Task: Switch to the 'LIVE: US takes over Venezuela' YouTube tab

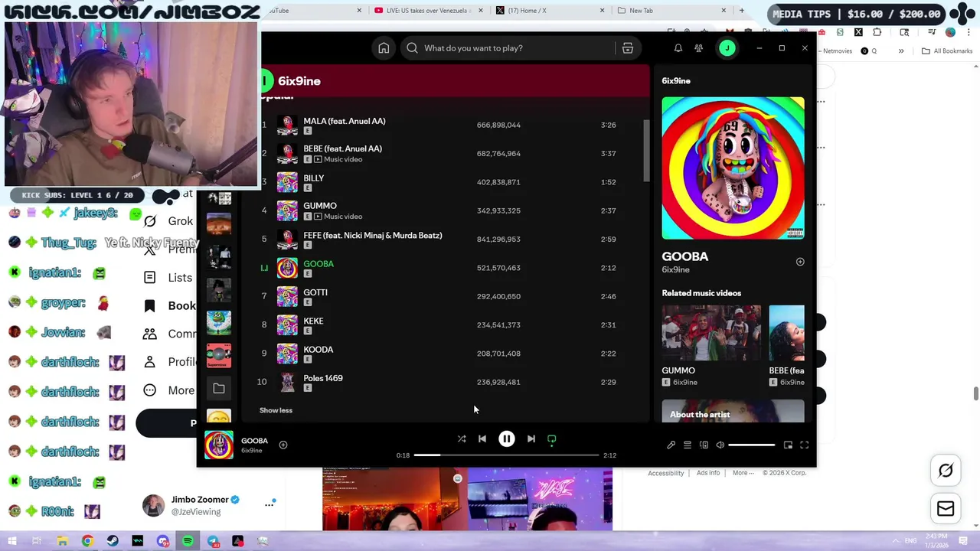Action: pyautogui.click(x=426, y=11)
